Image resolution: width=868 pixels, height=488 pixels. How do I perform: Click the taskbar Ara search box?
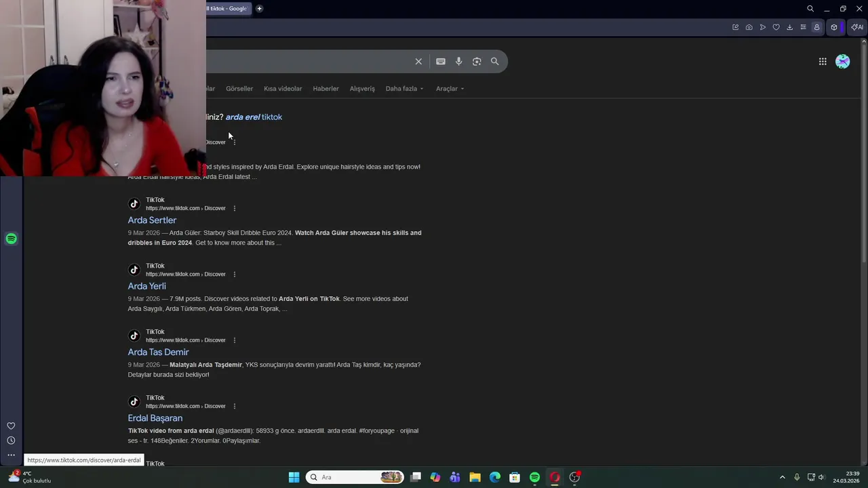[355, 477]
